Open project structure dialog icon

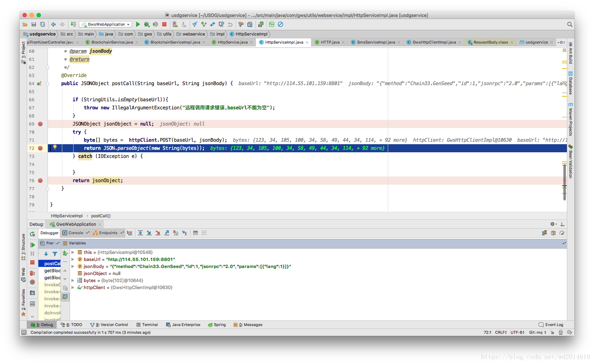pyautogui.click(x=250, y=24)
